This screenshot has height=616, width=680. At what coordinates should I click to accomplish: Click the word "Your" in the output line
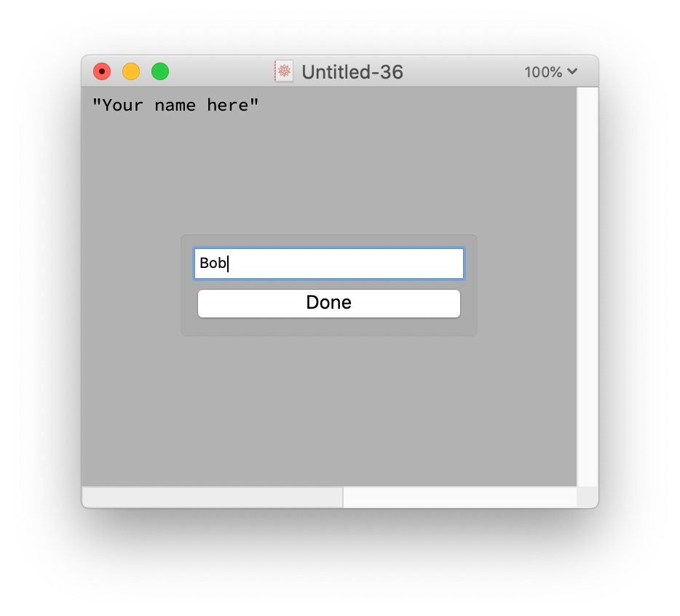pyautogui.click(x=122, y=106)
